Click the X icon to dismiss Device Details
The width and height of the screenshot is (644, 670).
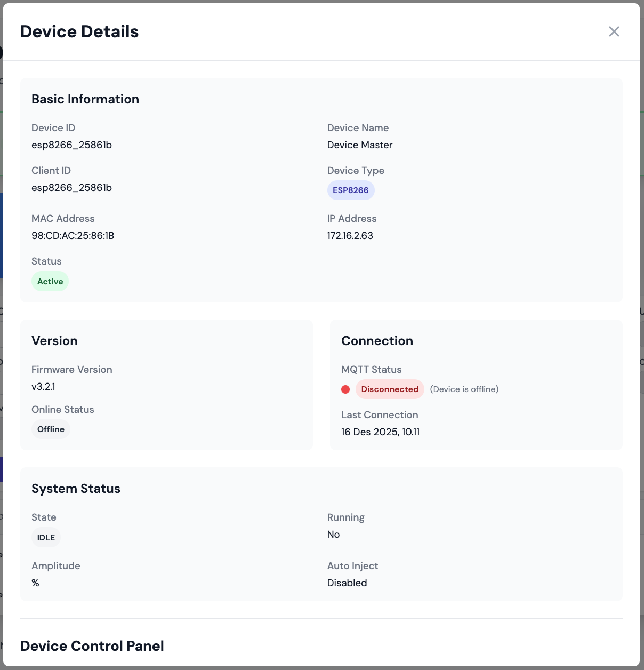point(614,31)
